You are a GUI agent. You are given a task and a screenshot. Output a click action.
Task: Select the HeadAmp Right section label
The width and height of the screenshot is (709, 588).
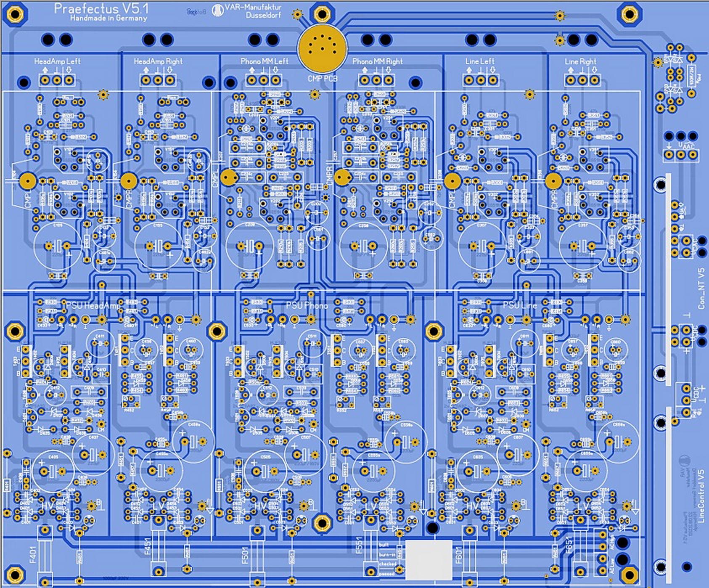click(158, 61)
